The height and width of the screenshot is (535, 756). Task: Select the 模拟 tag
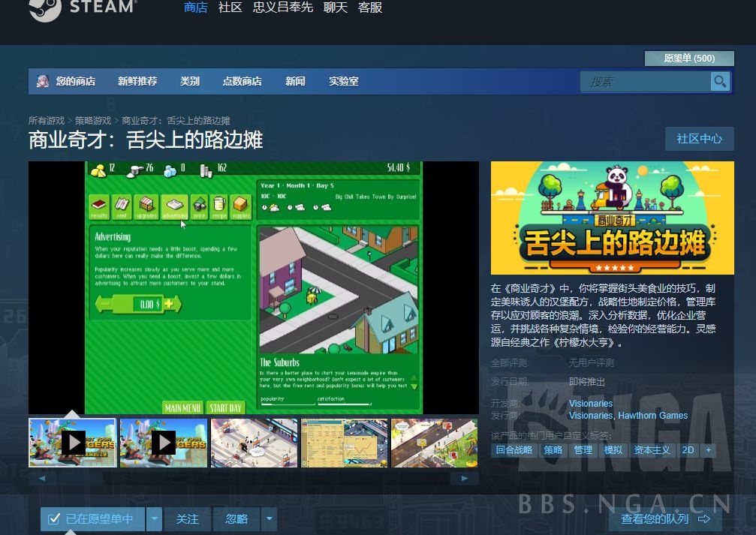[613, 450]
